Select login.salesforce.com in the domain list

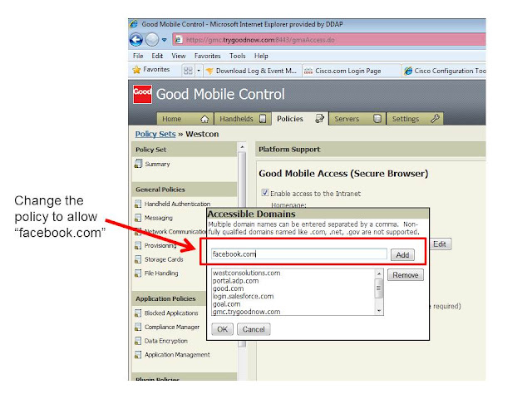(243, 296)
